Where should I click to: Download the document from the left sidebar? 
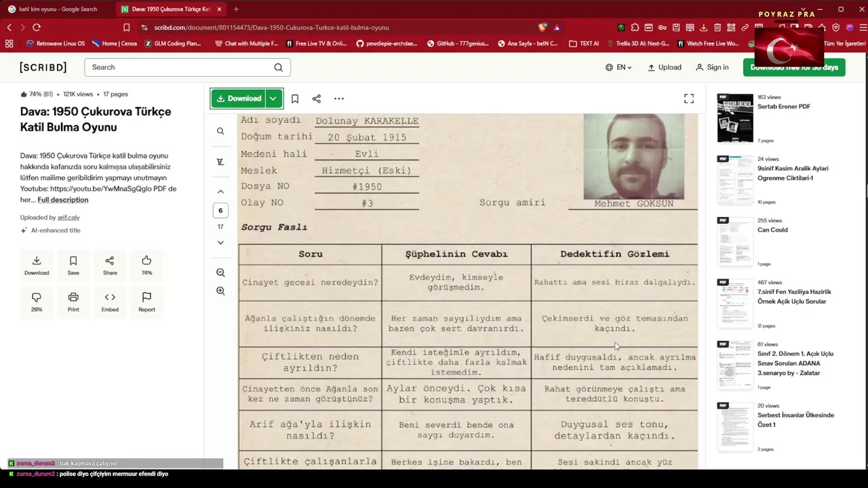[x=37, y=265]
